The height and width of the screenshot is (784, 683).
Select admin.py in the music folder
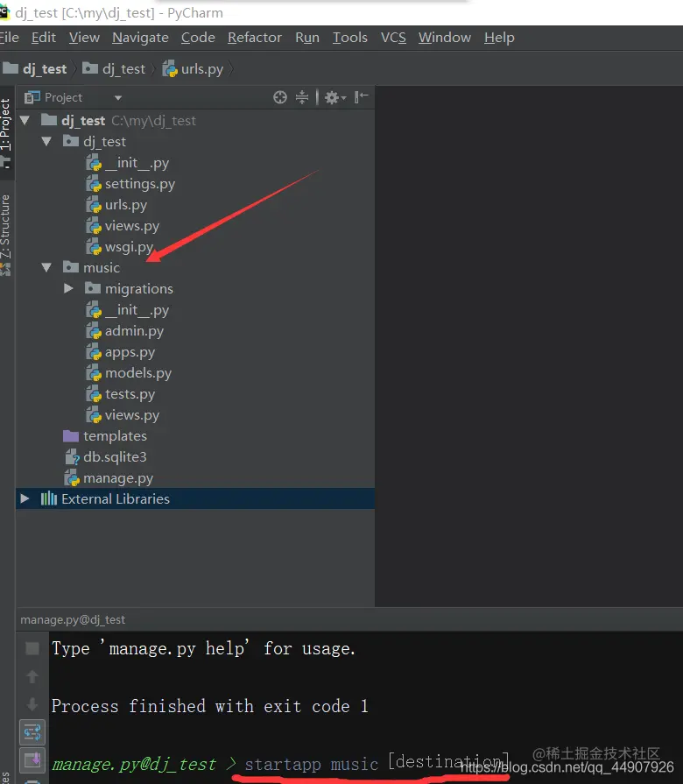[x=125, y=331]
